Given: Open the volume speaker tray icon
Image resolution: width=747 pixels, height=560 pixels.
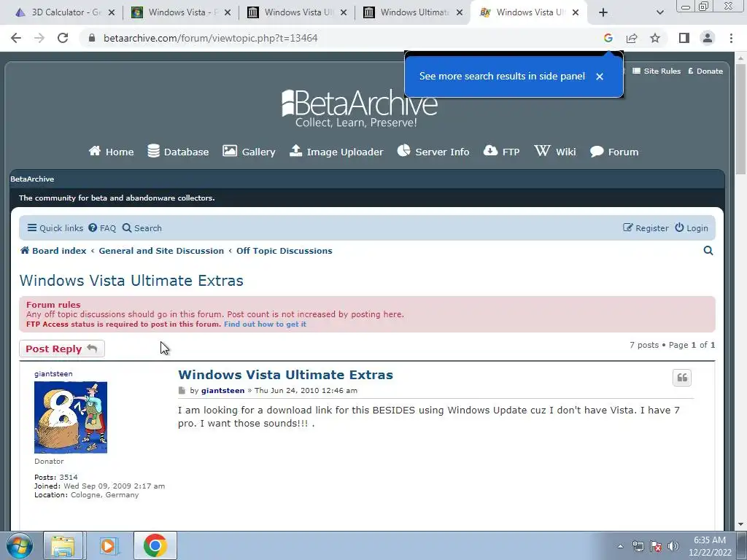Looking at the screenshot, I should click(673, 546).
